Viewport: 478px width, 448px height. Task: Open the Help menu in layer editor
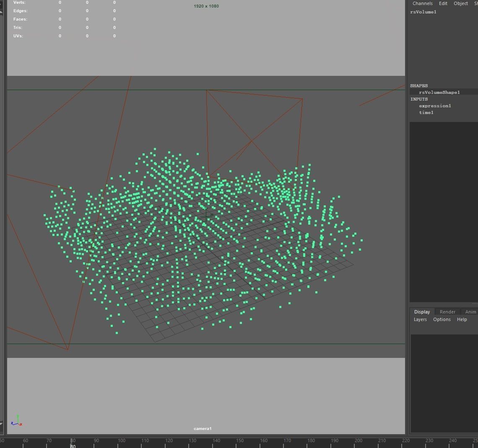(462, 319)
